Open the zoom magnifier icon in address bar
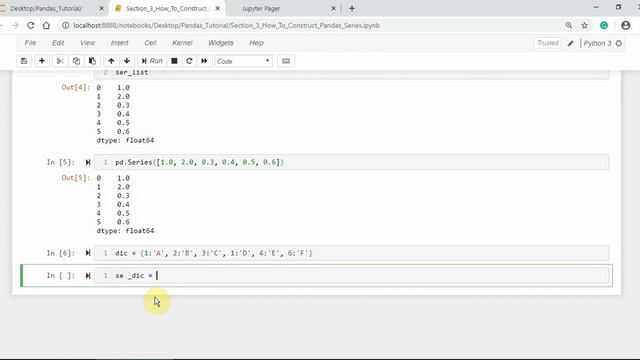This screenshot has width=640, height=360. [x=569, y=25]
